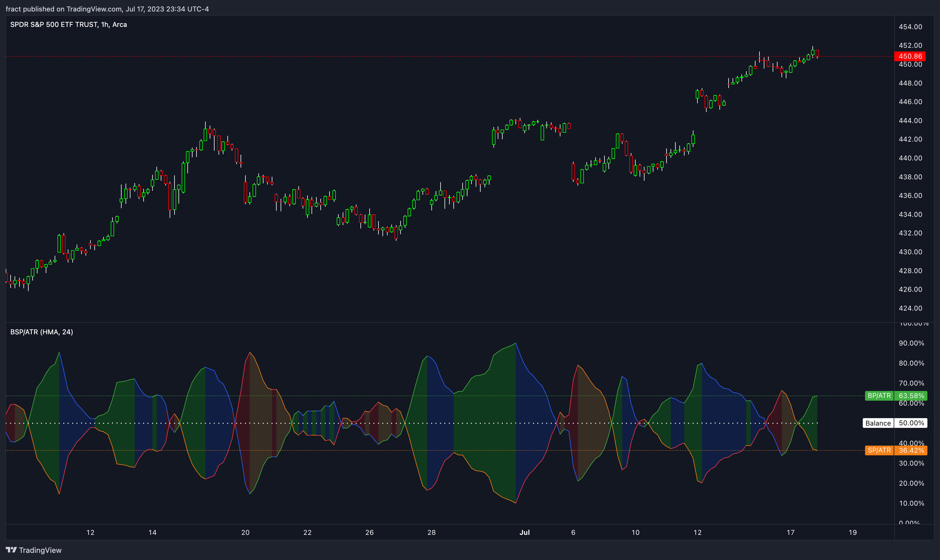
Task: Click the TradingView logo at bottom left
Action: pyautogui.click(x=33, y=550)
